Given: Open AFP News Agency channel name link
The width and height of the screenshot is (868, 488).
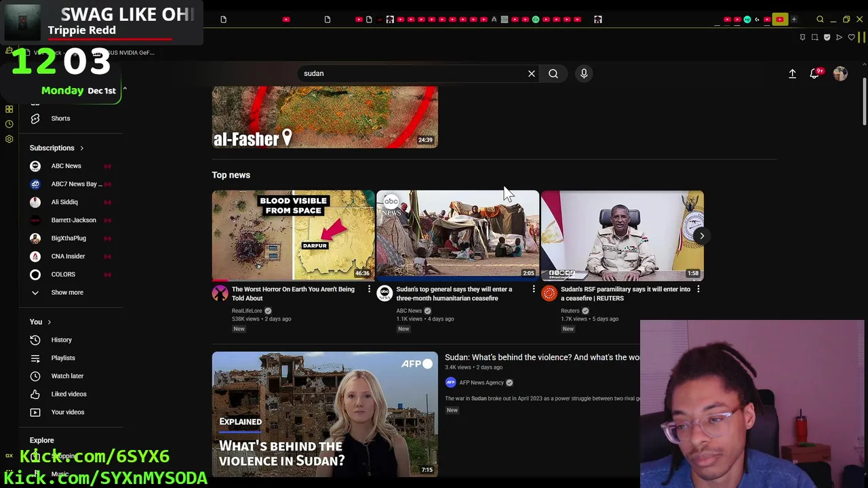Looking at the screenshot, I should click(481, 383).
